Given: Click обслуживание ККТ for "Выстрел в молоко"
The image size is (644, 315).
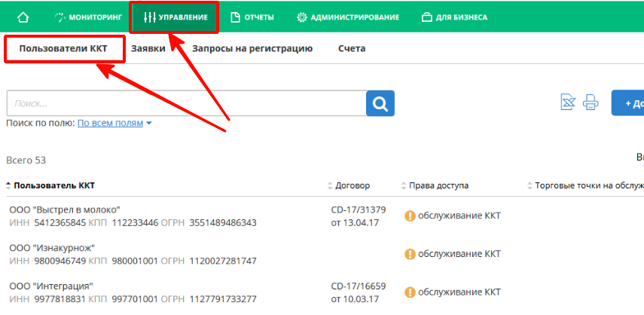Looking at the screenshot, I should point(459,216).
